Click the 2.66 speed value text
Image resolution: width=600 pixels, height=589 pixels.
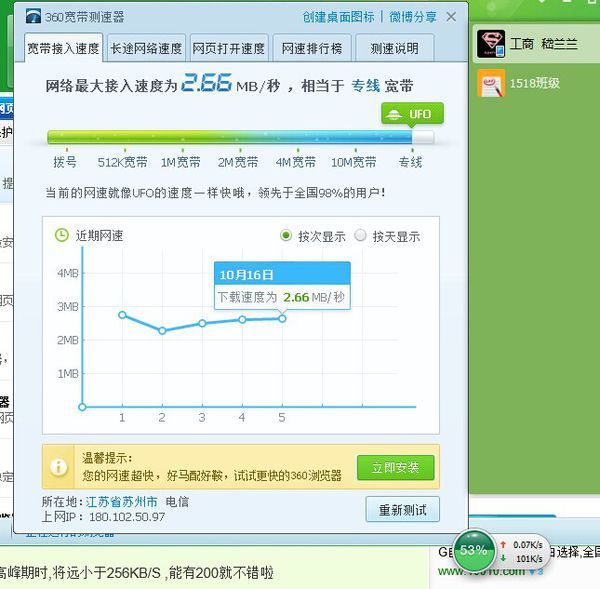tap(206, 83)
